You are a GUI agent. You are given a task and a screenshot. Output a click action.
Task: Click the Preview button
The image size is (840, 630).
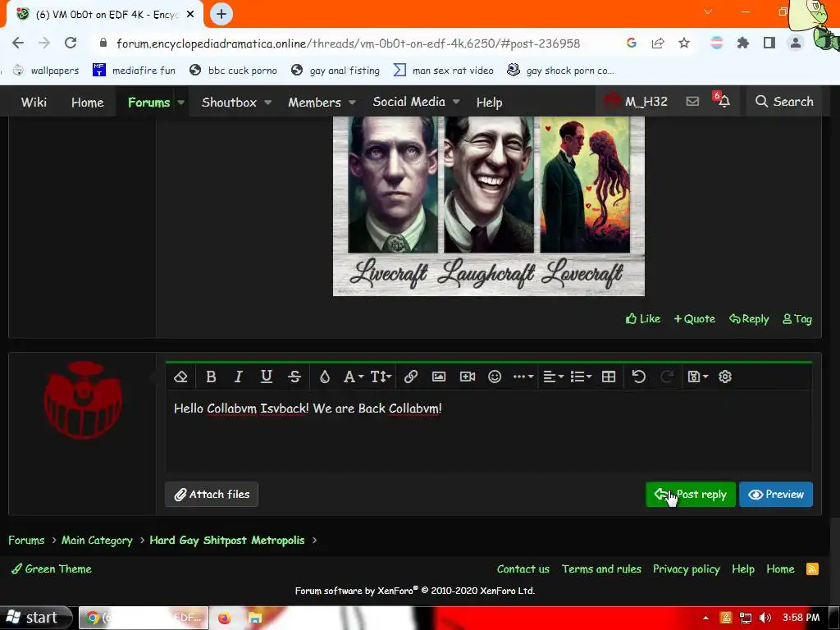(x=776, y=494)
